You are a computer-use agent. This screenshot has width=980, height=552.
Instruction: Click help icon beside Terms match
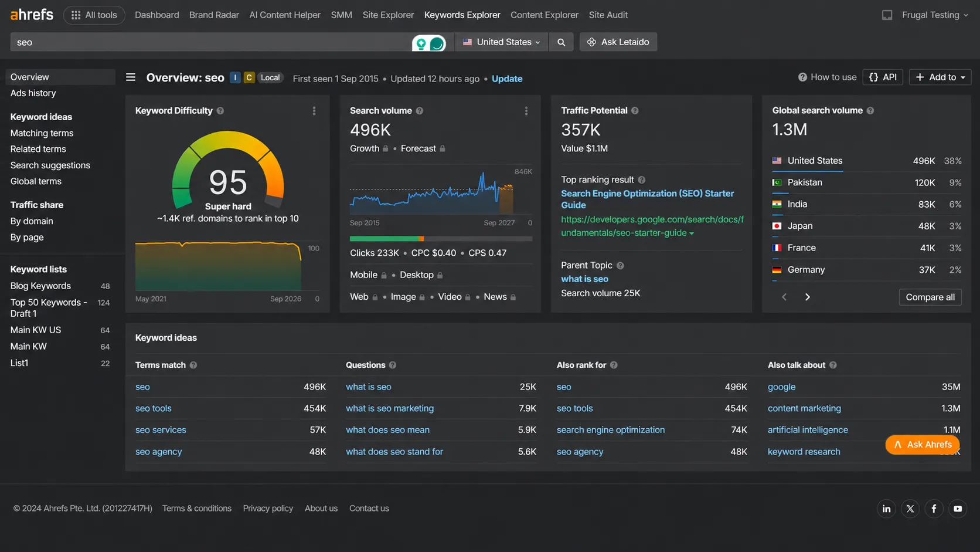click(x=193, y=365)
